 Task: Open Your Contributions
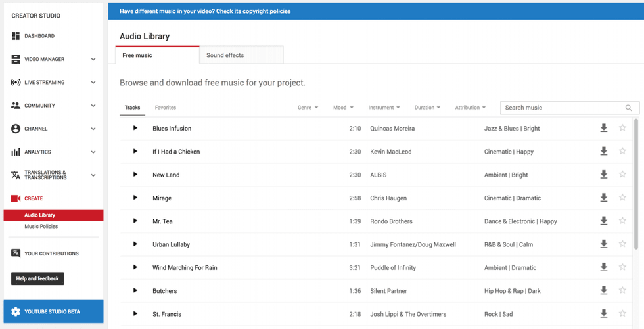[x=51, y=253]
